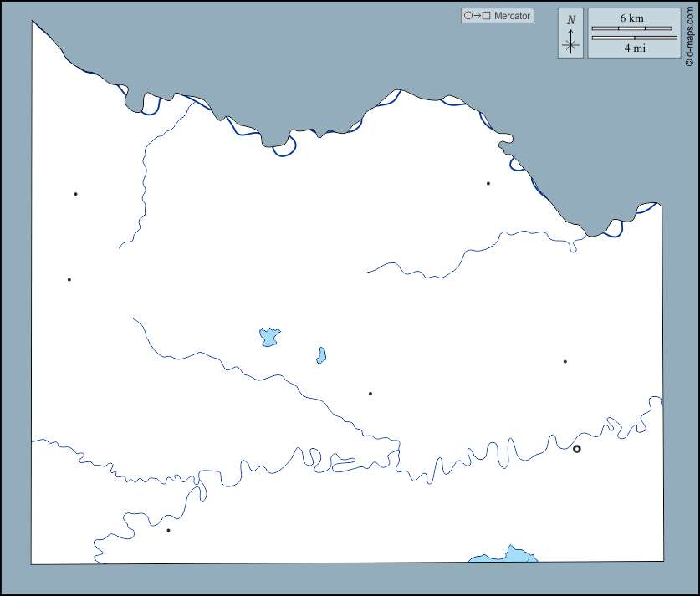Click the d-maps.com copyright text
The image size is (700, 596).
coord(689,34)
